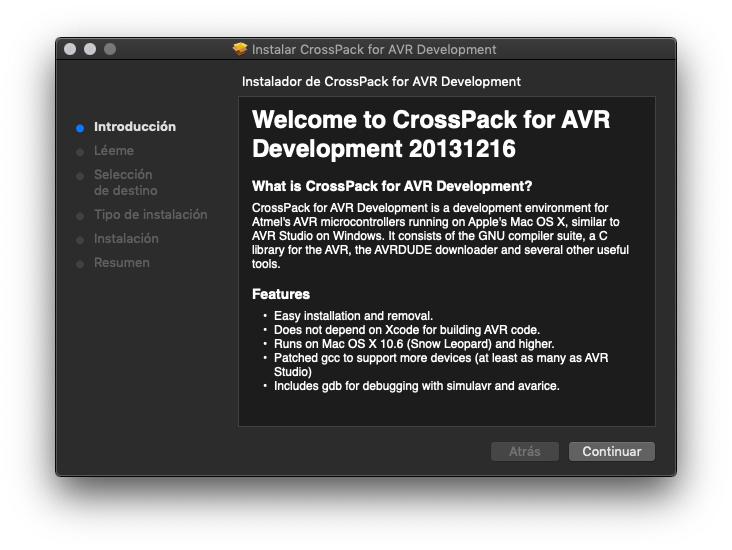Click the blue bullet beside Introducción
The width and height of the screenshot is (732, 550).
(x=80, y=128)
